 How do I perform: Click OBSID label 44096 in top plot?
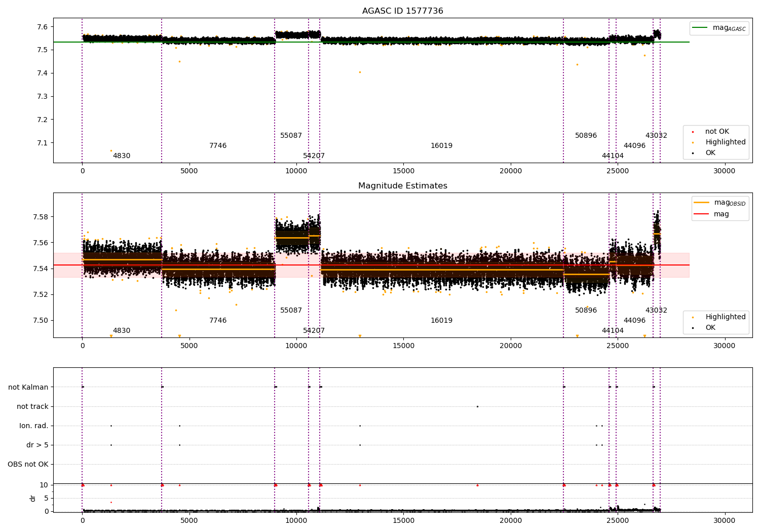[635, 146]
